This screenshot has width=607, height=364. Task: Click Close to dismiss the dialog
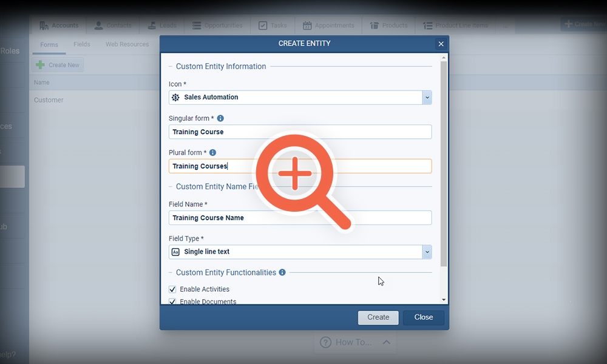423,317
